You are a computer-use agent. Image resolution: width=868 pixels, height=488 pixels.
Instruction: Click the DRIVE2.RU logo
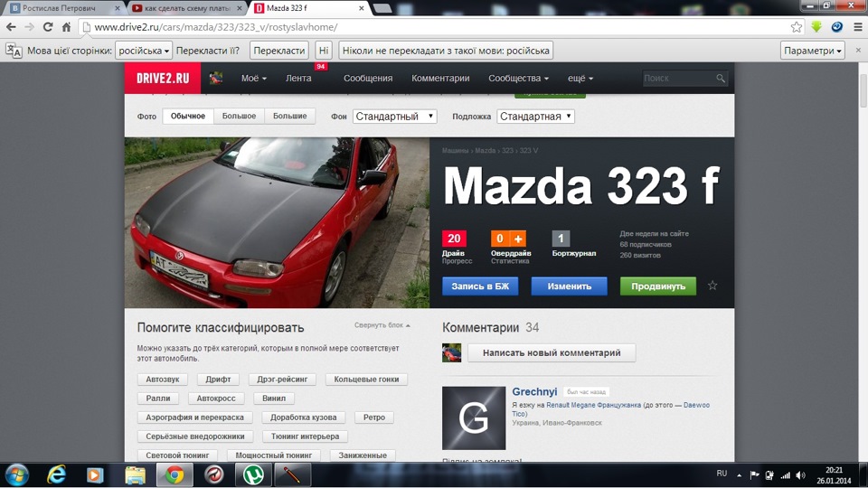[x=163, y=78]
